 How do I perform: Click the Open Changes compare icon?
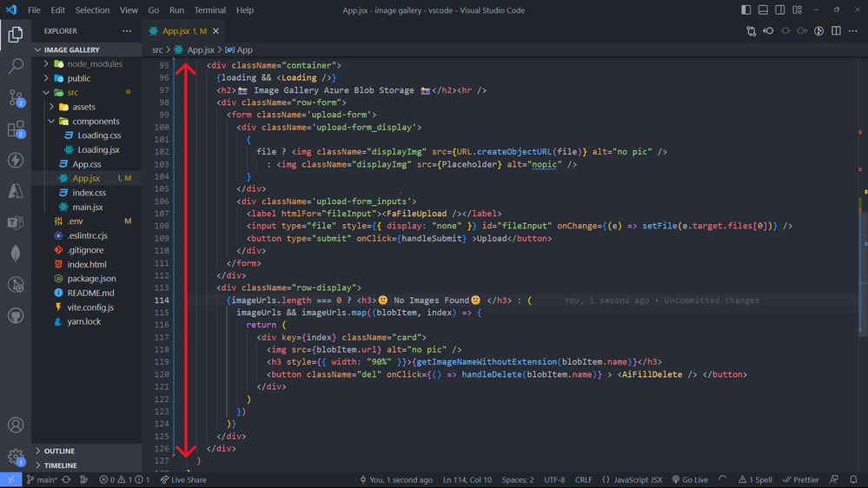[752, 31]
